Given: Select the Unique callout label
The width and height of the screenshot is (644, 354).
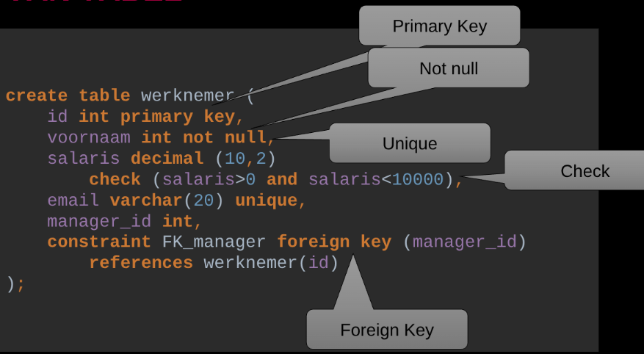Looking at the screenshot, I should 409,144.
